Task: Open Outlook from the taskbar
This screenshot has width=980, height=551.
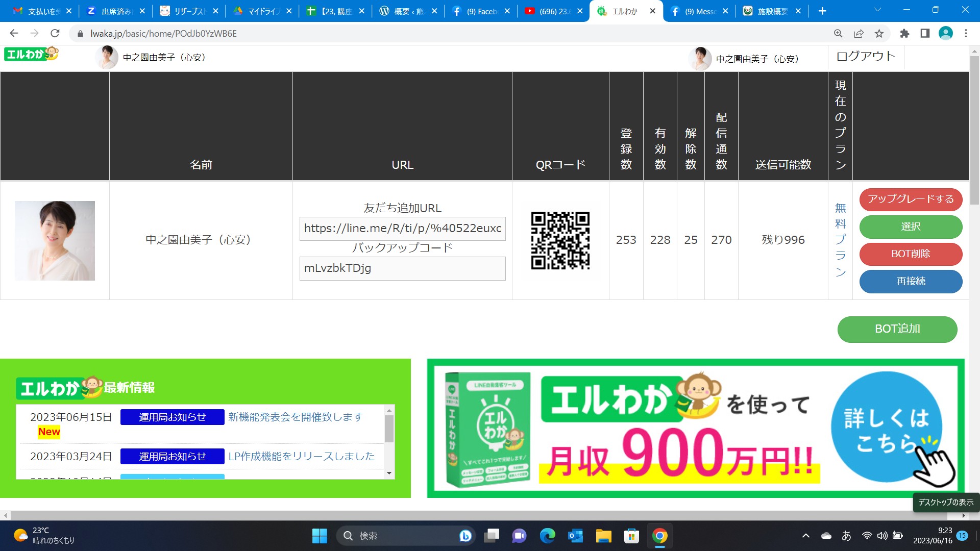Action: (576, 536)
